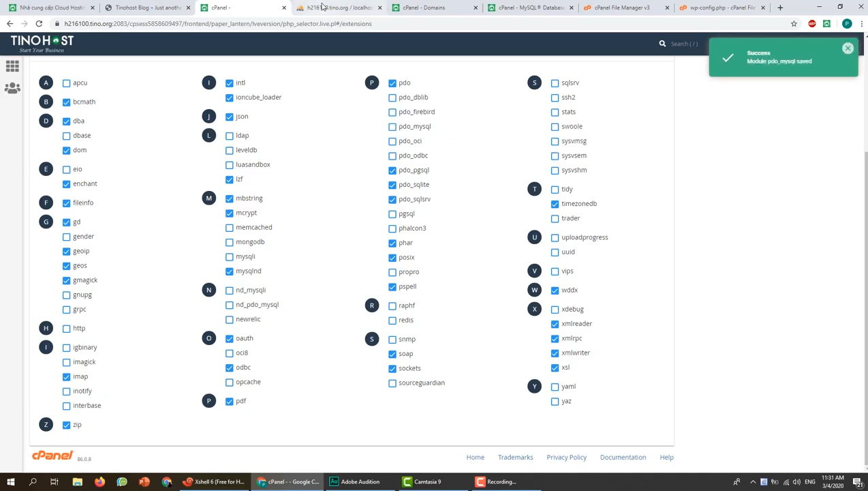Open Windows taskbar search
This screenshot has height=491, width=868.
click(x=33, y=482)
